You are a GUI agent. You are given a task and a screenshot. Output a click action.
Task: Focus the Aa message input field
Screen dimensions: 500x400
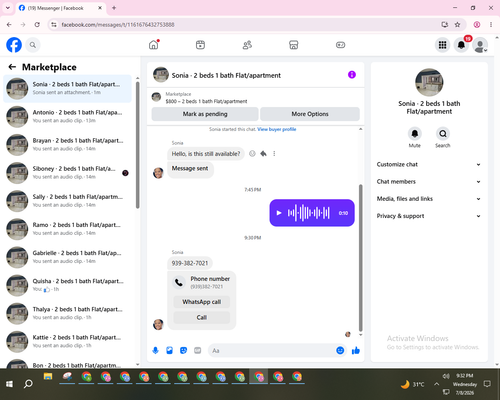tap(272, 351)
